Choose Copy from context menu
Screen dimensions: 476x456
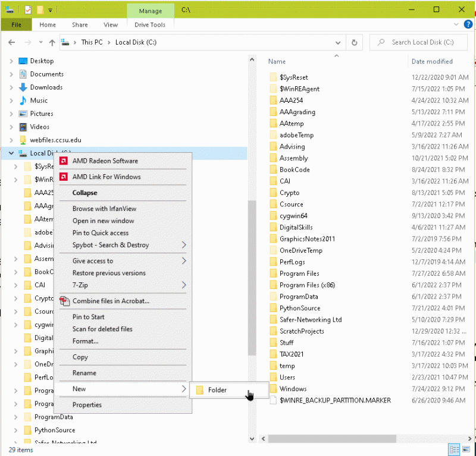[x=123, y=357]
